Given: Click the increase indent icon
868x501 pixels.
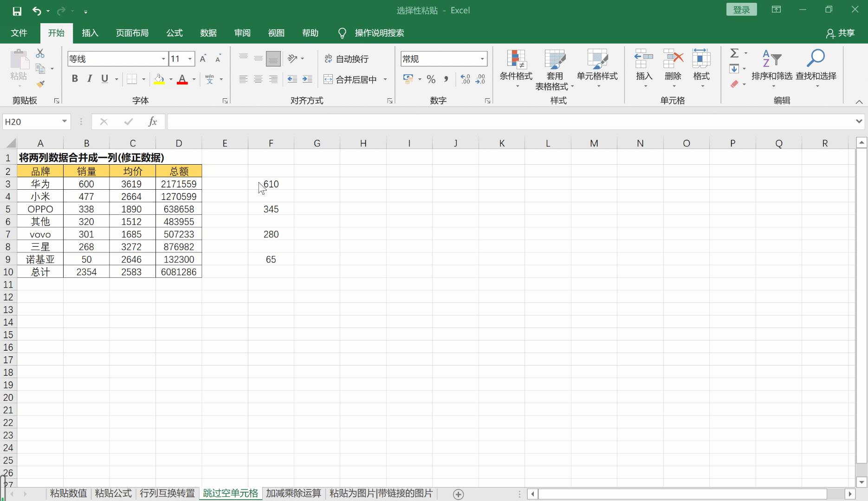Looking at the screenshot, I should coord(307,79).
